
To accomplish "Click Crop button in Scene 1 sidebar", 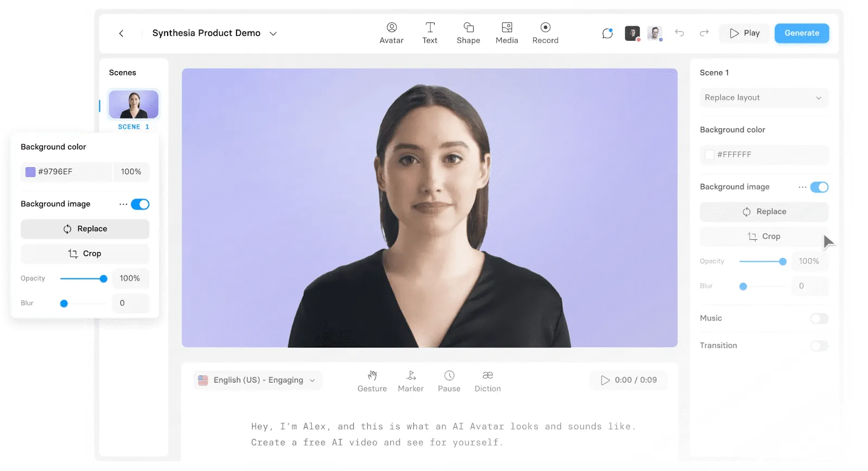I will pos(764,237).
